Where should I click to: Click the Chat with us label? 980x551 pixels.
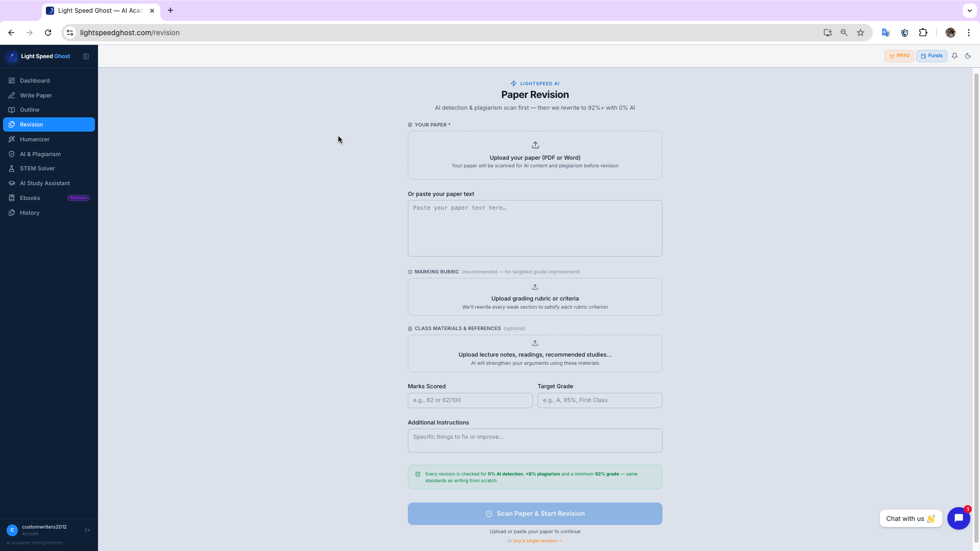pos(911,519)
